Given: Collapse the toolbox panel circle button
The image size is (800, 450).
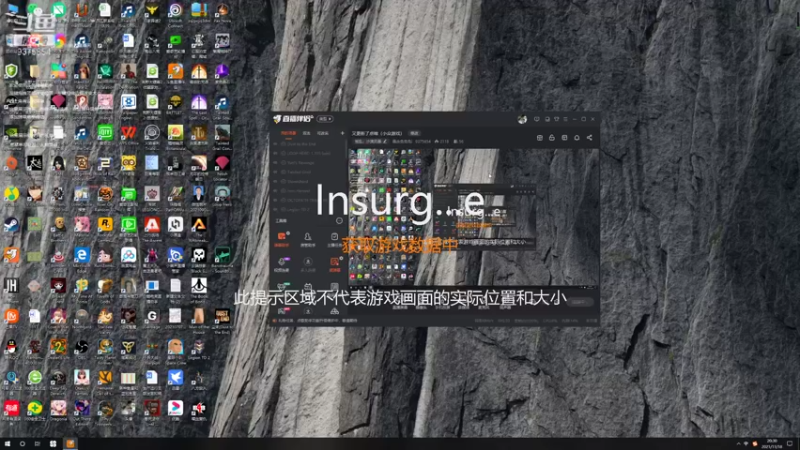Looking at the screenshot, I should (x=339, y=221).
